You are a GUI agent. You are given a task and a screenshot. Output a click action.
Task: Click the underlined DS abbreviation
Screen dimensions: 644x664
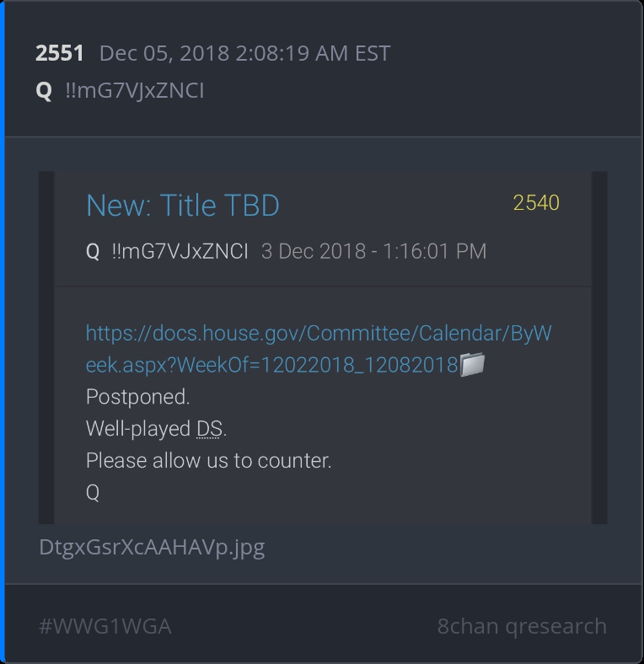click(209, 429)
